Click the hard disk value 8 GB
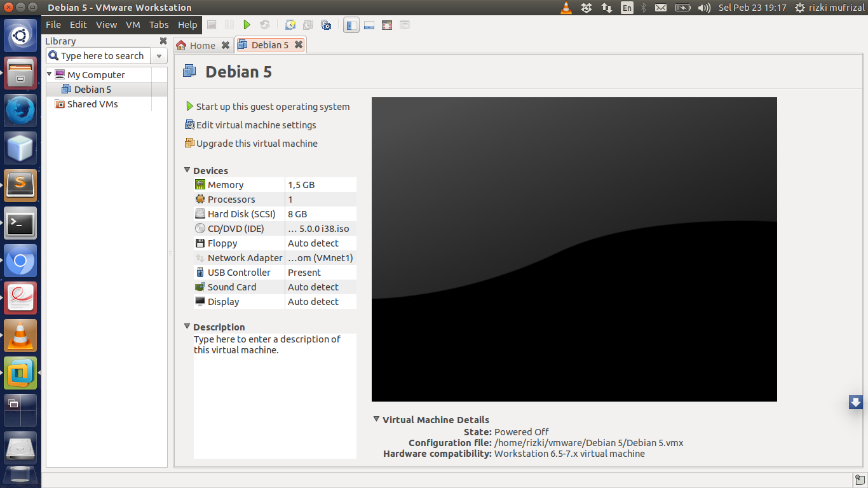Viewport: 868px width, 488px height. 297,214
